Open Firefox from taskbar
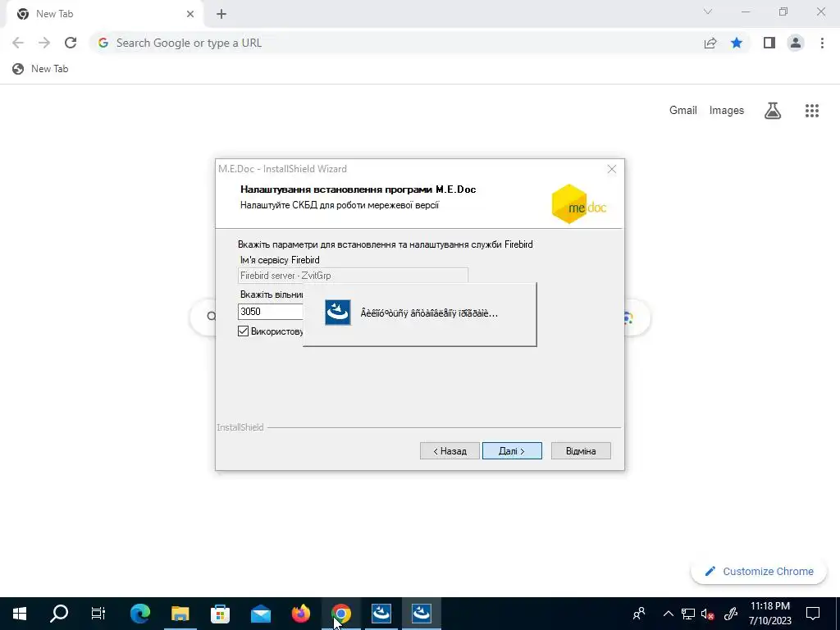The image size is (840, 630). [300, 614]
